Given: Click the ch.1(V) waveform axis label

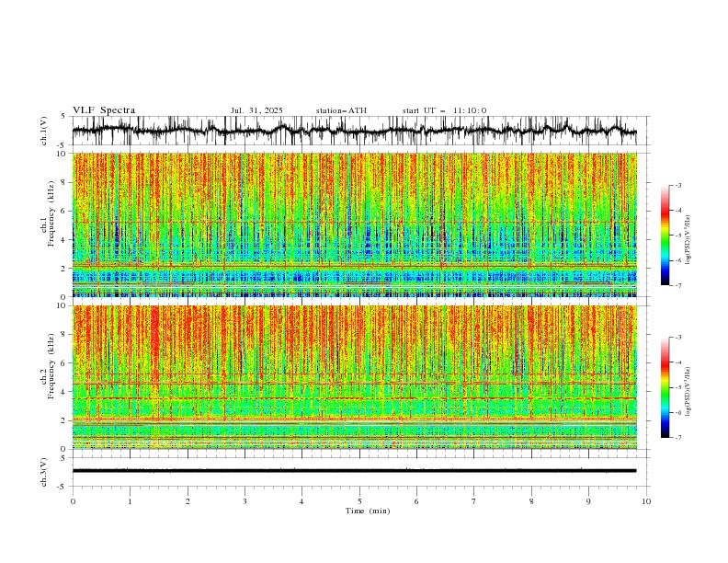Looking at the screenshot, I should click(x=44, y=131).
